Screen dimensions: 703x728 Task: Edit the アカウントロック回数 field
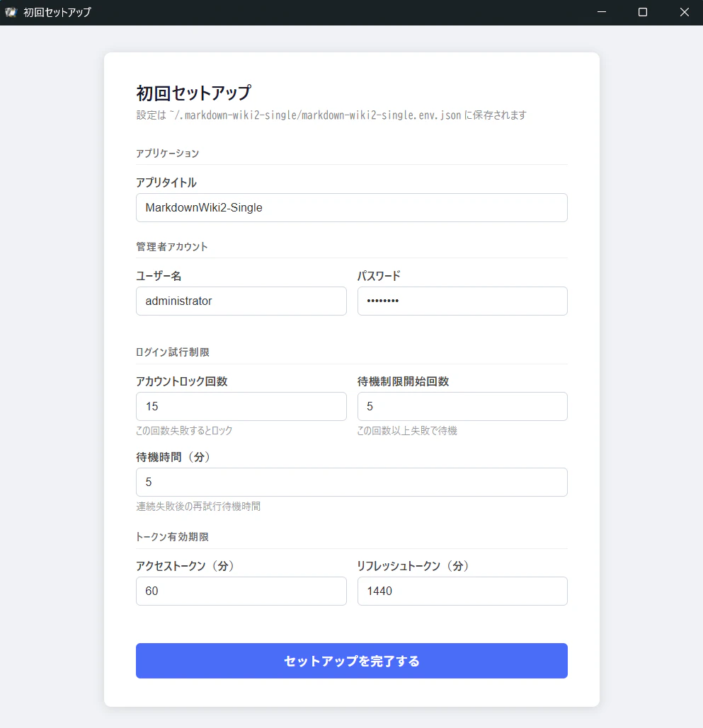(241, 406)
